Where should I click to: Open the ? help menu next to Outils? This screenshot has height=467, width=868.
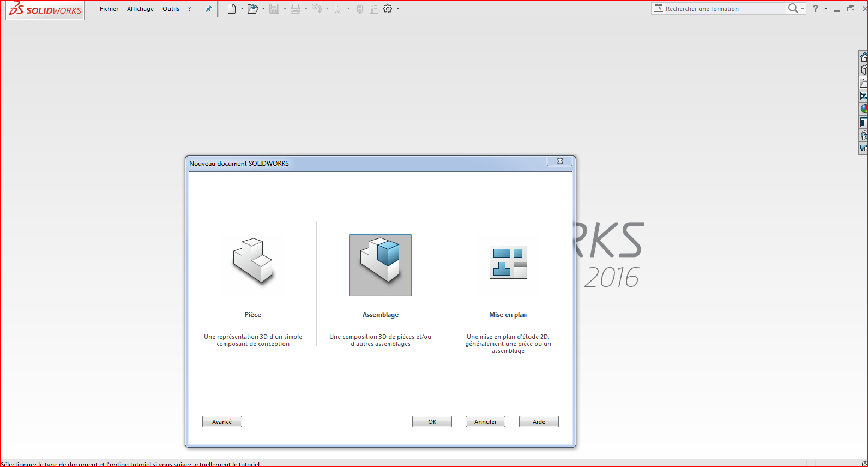tap(189, 9)
